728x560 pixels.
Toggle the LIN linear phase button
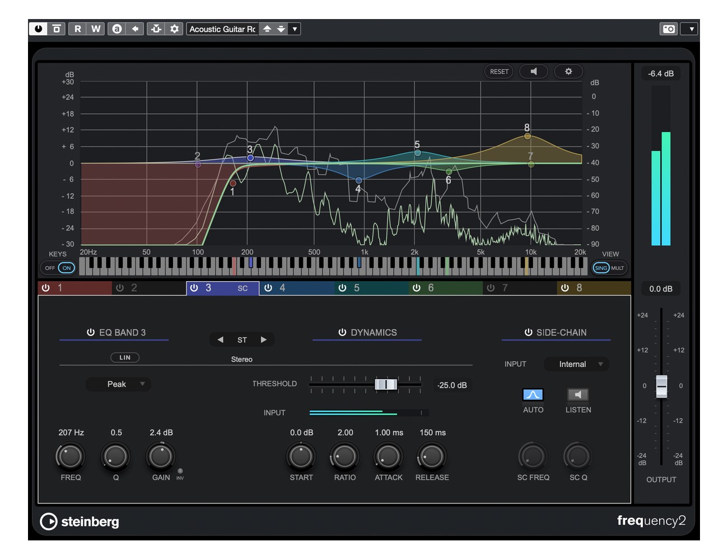125,357
